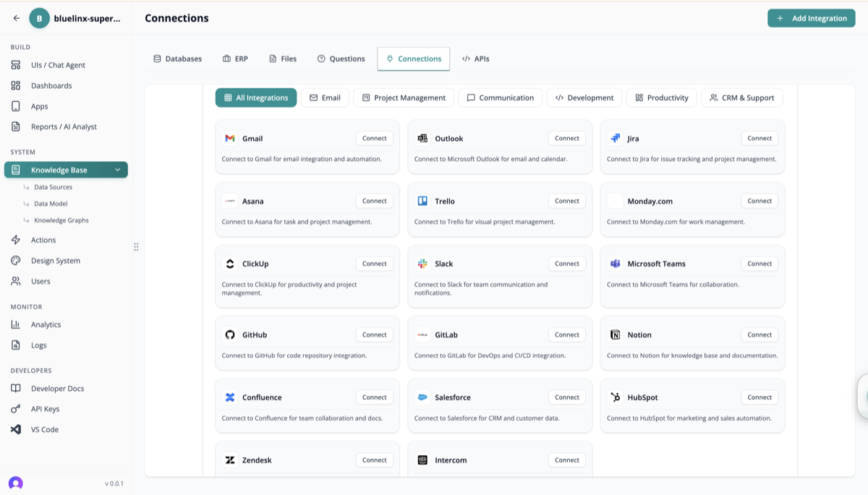Viewport: 868px width, 495px height.
Task: Open API Keys in sidebar
Action: (x=66, y=409)
